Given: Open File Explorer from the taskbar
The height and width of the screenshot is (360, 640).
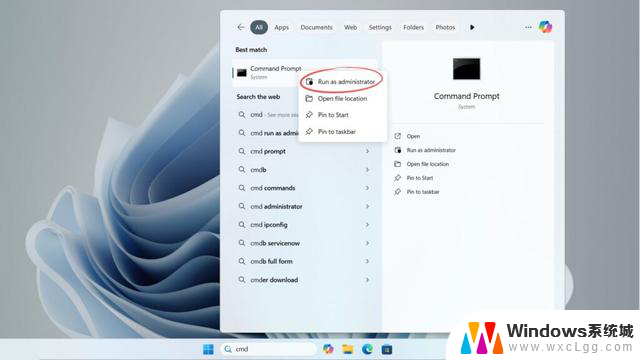Looking at the screenshot, I should 348,349.
